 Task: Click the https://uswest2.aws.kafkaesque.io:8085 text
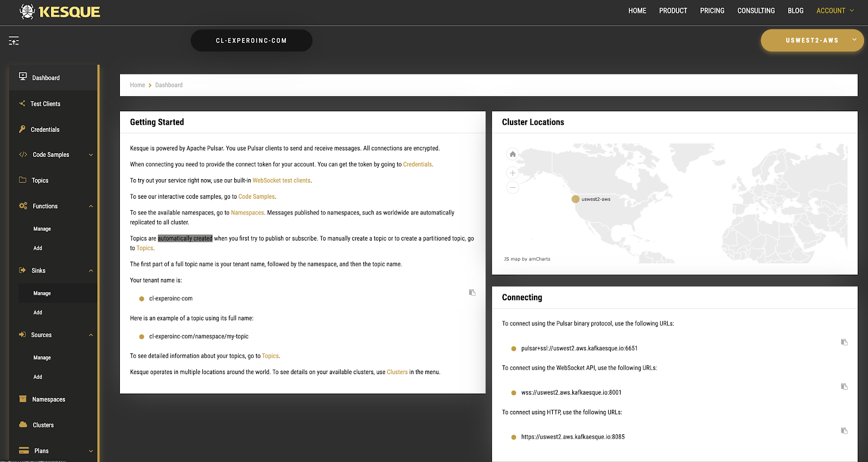coord(573,437)
